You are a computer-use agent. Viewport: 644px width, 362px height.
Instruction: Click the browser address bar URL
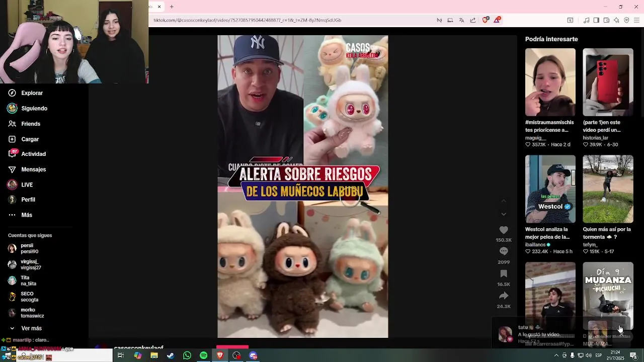click(247, 20)
